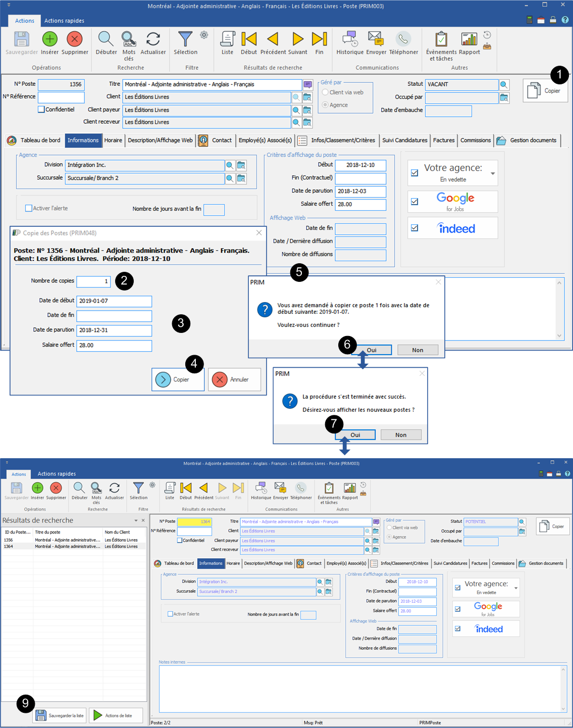Viewport: 573px width, 728px height.
Task: Open Description/Affichage Web tab in top window
Action: 160,140
